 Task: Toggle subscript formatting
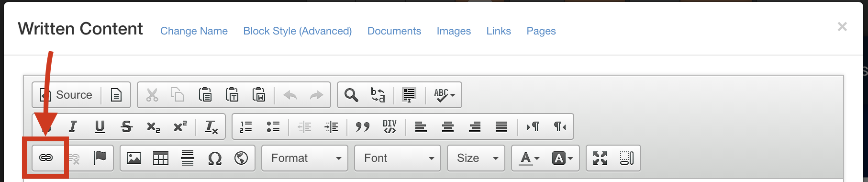(153, 126)
